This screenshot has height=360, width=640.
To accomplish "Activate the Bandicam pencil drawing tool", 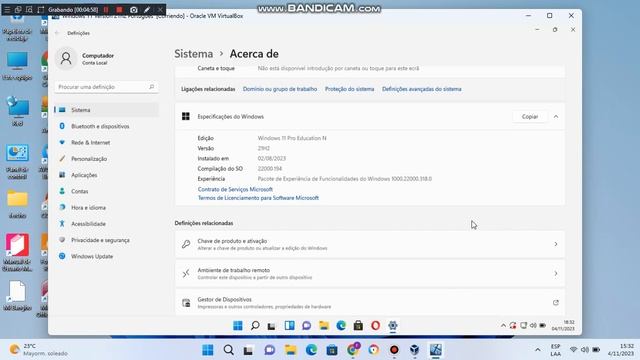I will [147, 9].
